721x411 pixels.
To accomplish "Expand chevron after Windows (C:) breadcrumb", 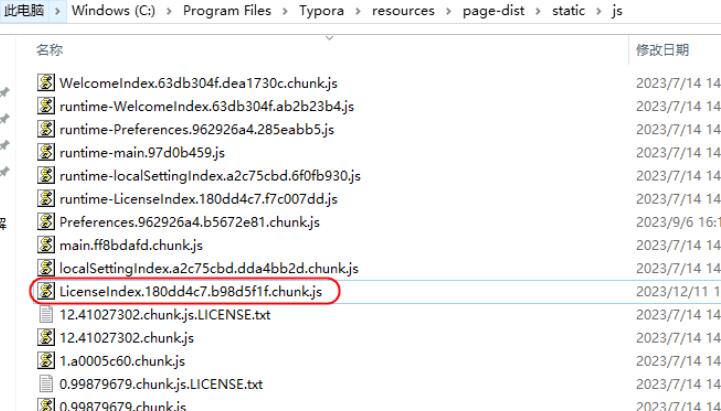I will coord(169,11).
